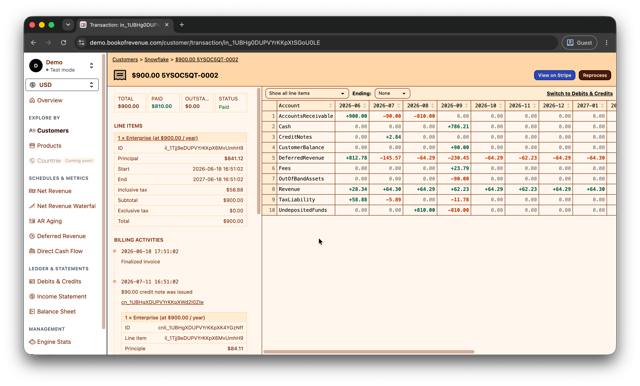Click row number 8 of the Revenue row

pyautogui.click(x=270, y=189)
